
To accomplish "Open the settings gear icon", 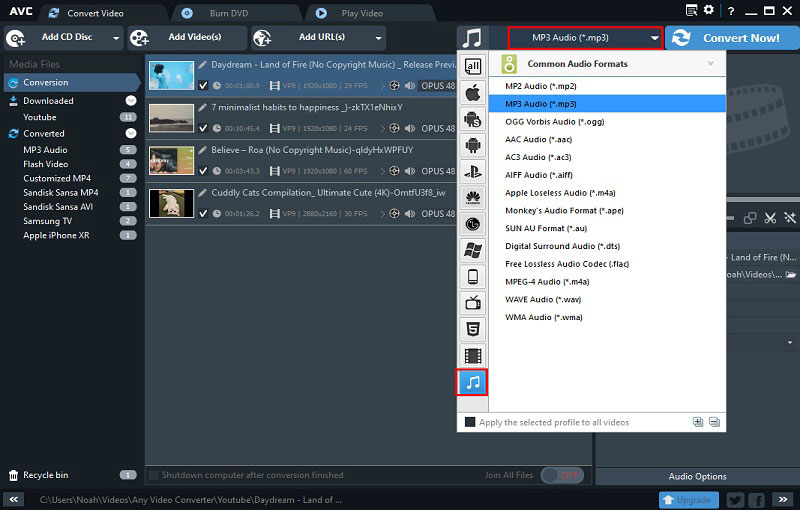I will [x=709, y=10].
